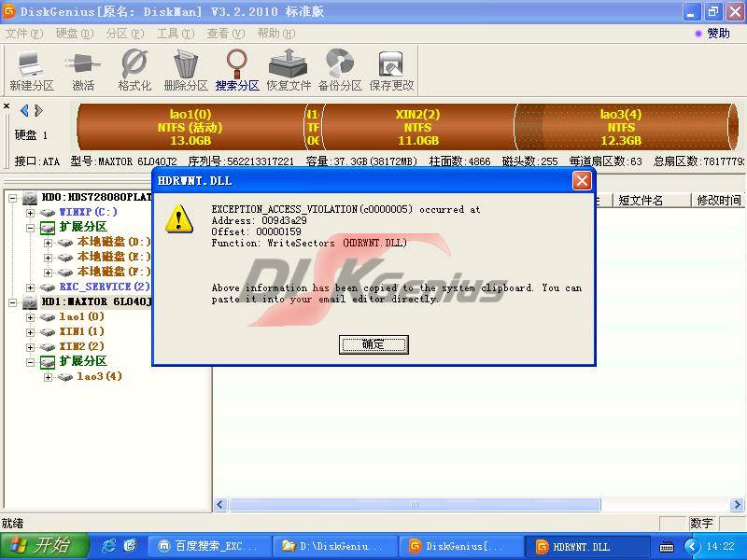Open the 帮助(H) menu
The width and height of the screenshot is (747, 560).
[276, 34]
